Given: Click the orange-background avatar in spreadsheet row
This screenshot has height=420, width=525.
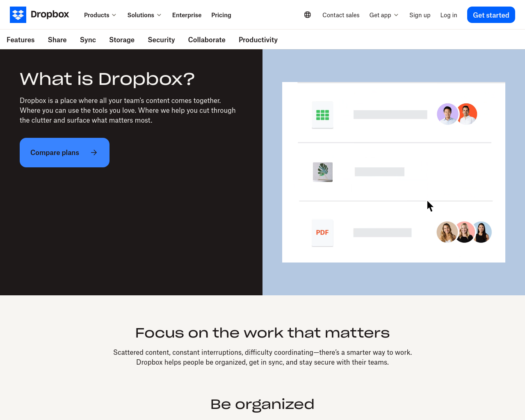Looking at the screenshot, I should (x=468, y=114).
